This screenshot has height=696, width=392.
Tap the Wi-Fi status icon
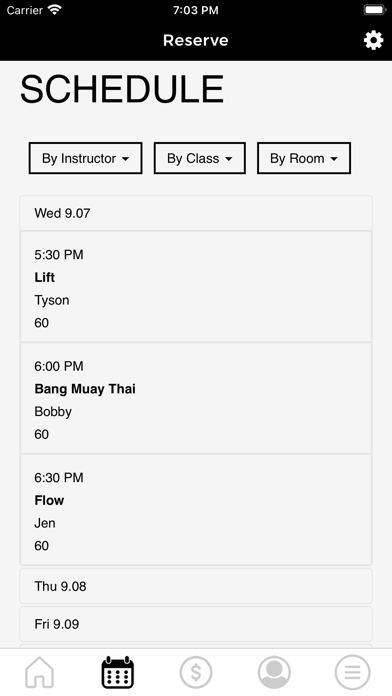point(55,10)
